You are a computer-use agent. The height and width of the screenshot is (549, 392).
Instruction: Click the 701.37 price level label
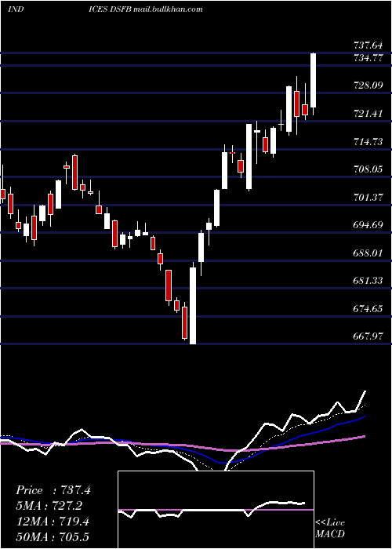pos(368,198)
